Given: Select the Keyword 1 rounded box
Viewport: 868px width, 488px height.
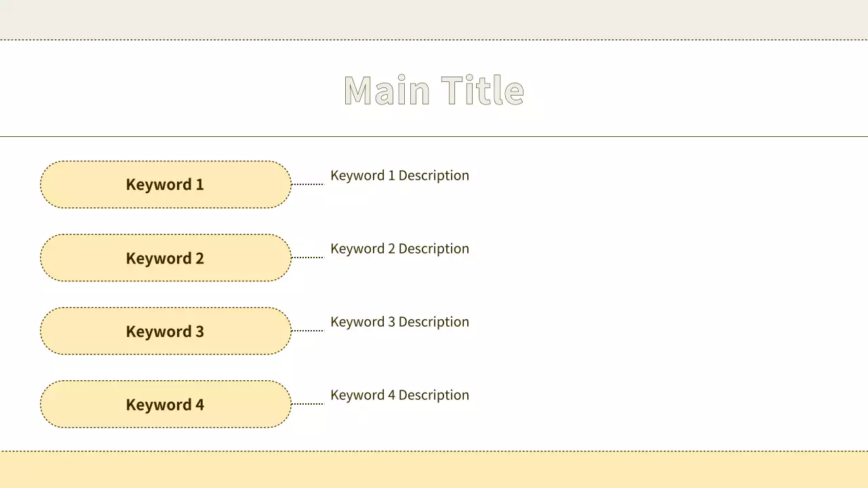Looking at the screenshot, I should tap(165, 184).
